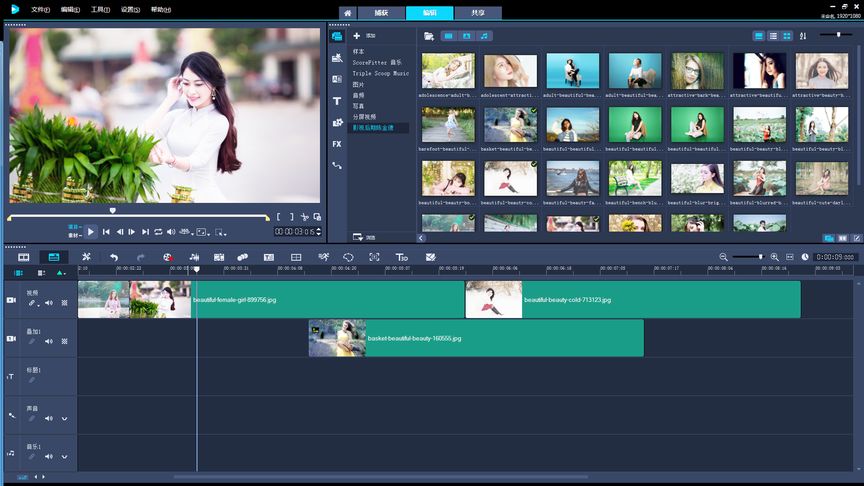Expand the 音乐1 music track chevron

[65, 457]
